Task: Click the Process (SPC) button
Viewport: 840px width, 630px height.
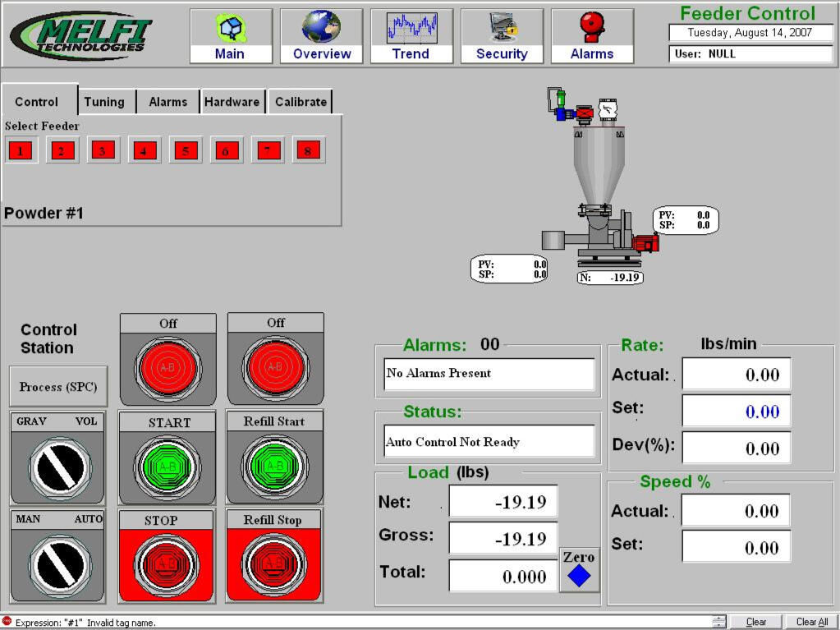Action: 58,387
